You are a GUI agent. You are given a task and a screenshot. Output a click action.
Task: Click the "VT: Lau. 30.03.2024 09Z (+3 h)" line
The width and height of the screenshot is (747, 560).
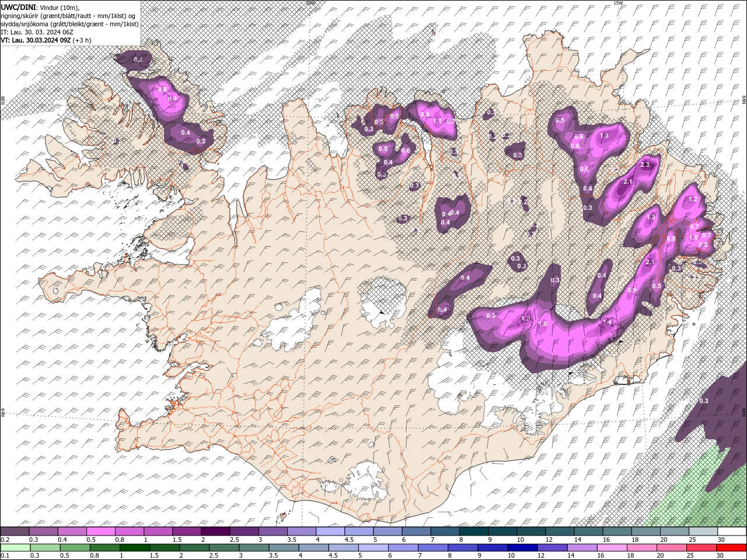(46, 40)
